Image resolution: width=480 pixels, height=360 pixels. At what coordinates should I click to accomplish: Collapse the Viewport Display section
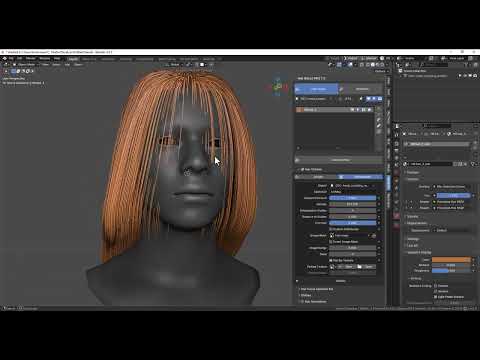[x=419, y=253]
